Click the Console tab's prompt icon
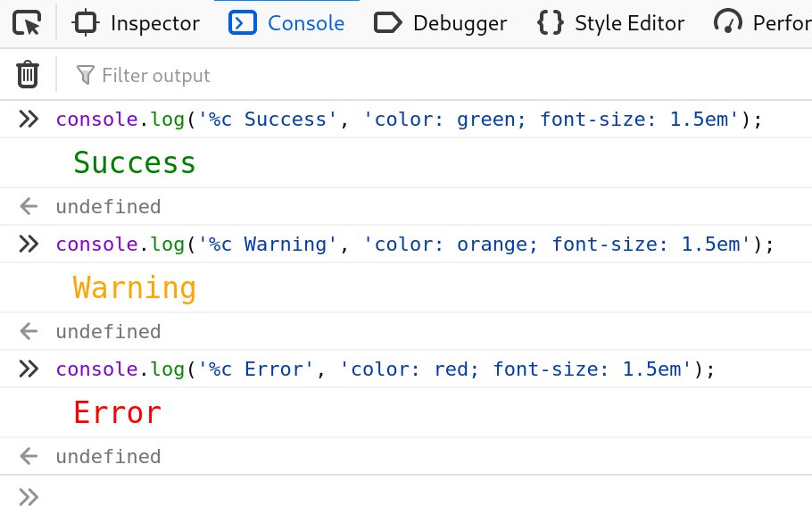This screenshot has width=812, height=506. [243, 23]
